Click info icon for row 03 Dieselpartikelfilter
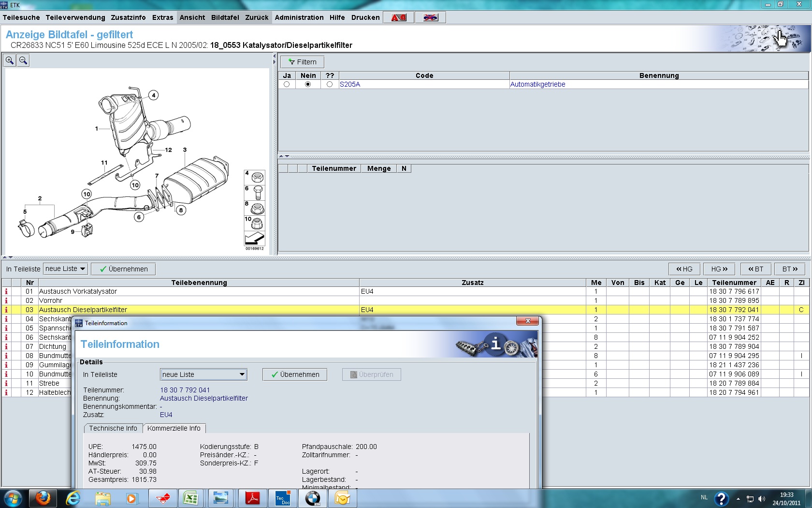 click(6, 310)
